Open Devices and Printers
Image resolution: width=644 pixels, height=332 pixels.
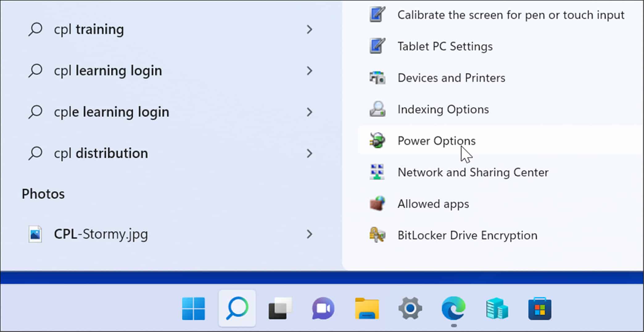click(x=451, y=77)
